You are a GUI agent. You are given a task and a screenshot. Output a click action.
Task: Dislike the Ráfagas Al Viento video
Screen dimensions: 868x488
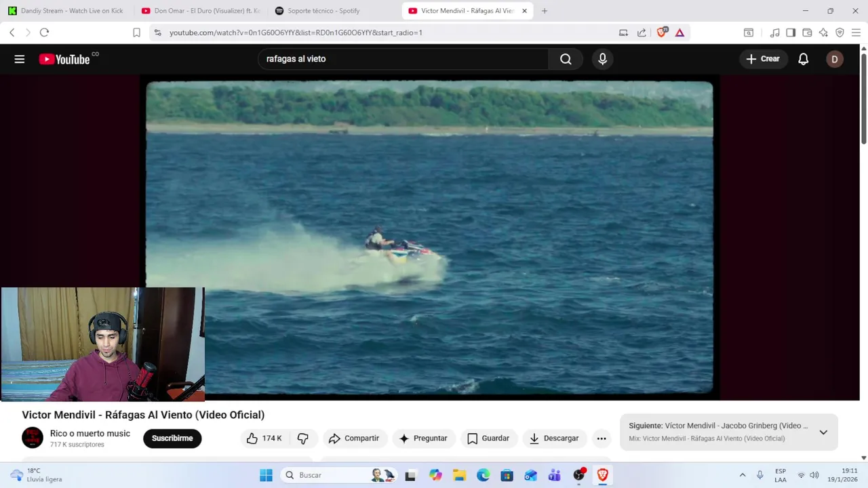303,439
